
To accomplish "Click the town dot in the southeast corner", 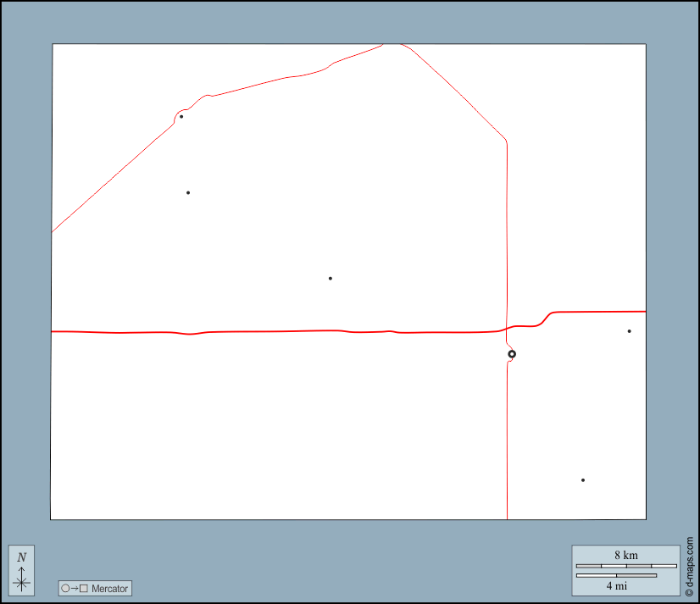I will 583,480.
